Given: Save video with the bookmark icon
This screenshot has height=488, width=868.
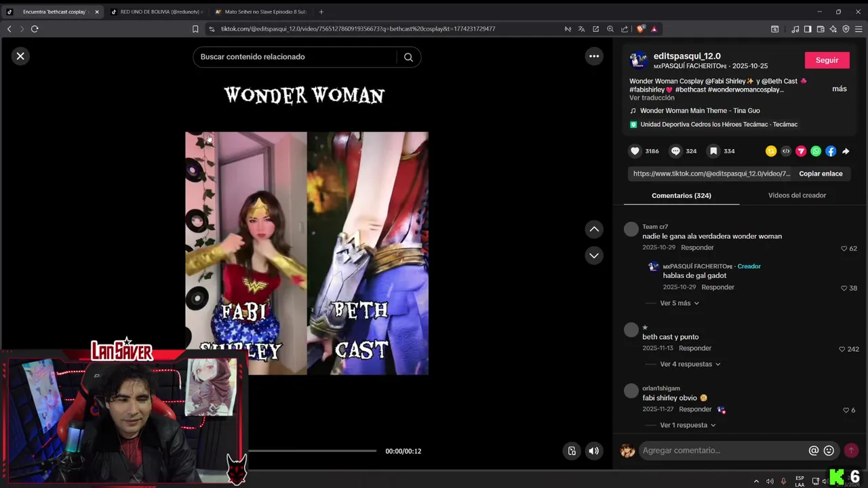Looking at the screenshot, I should tap(713, 151).
